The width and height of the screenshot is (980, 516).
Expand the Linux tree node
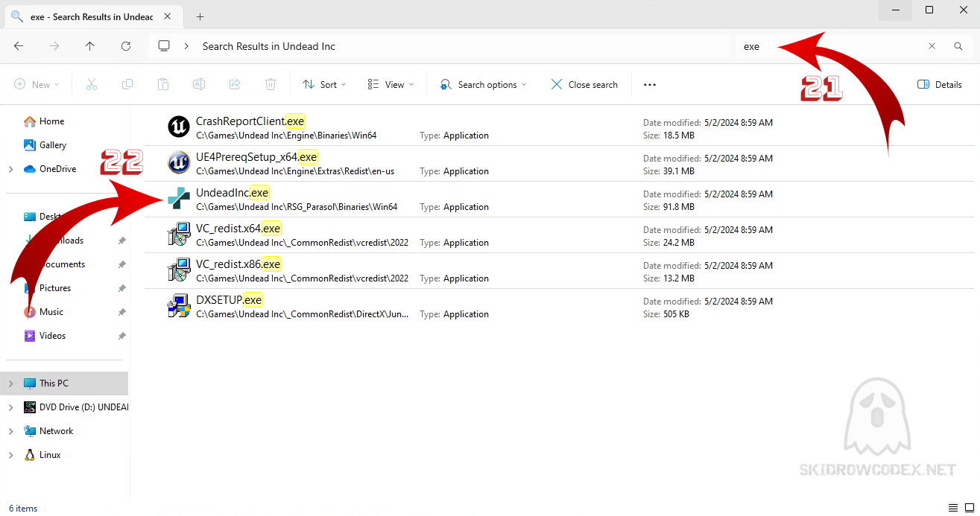[10, 455]
